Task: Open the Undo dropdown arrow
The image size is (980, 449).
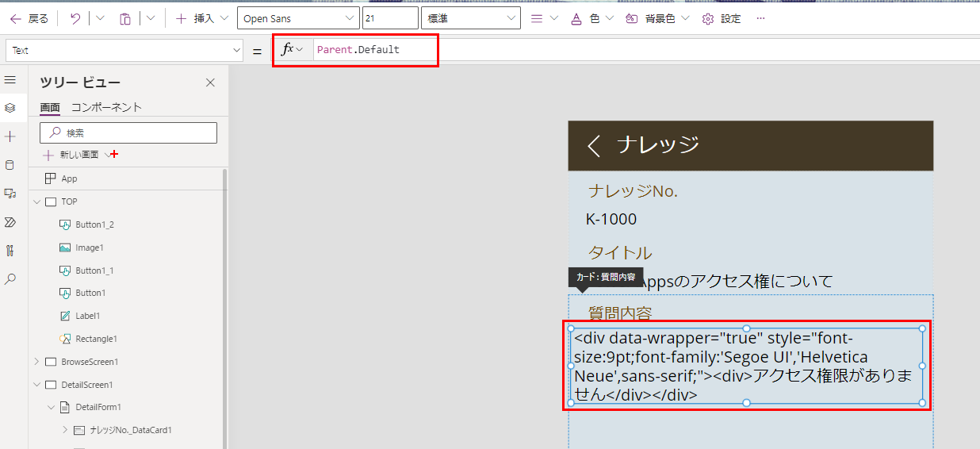Action: coord(100,18)
